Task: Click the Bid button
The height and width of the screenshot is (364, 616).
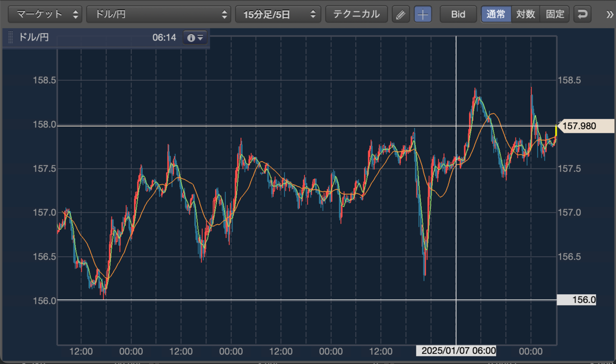Action: pyautogui.click(x=458, y=14)
